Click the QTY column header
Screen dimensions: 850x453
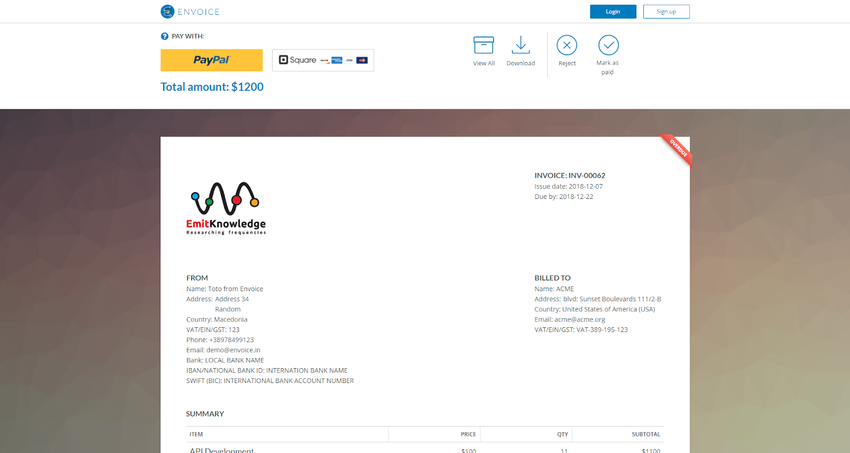click(563, 435)
